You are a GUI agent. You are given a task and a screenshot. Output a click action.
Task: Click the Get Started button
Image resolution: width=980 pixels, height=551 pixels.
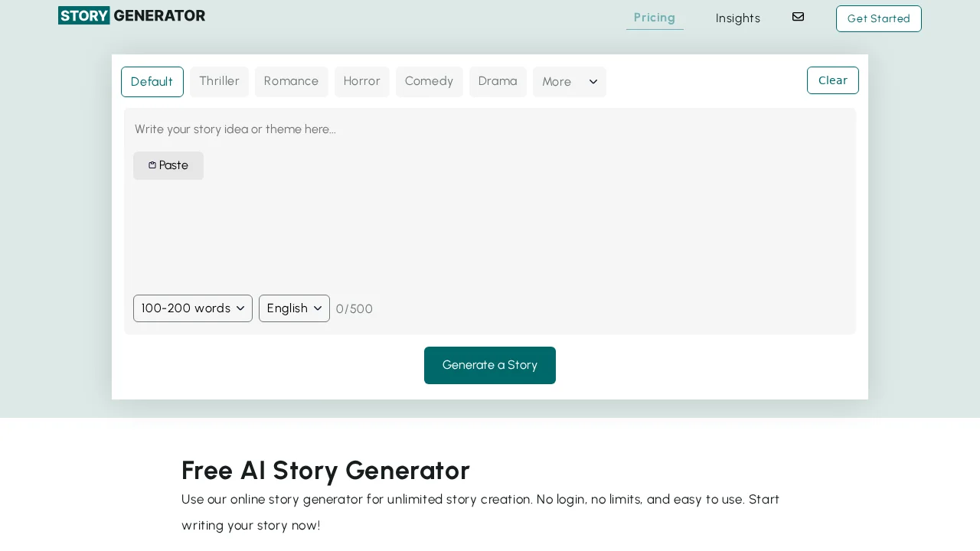click(x=878, y=18)
